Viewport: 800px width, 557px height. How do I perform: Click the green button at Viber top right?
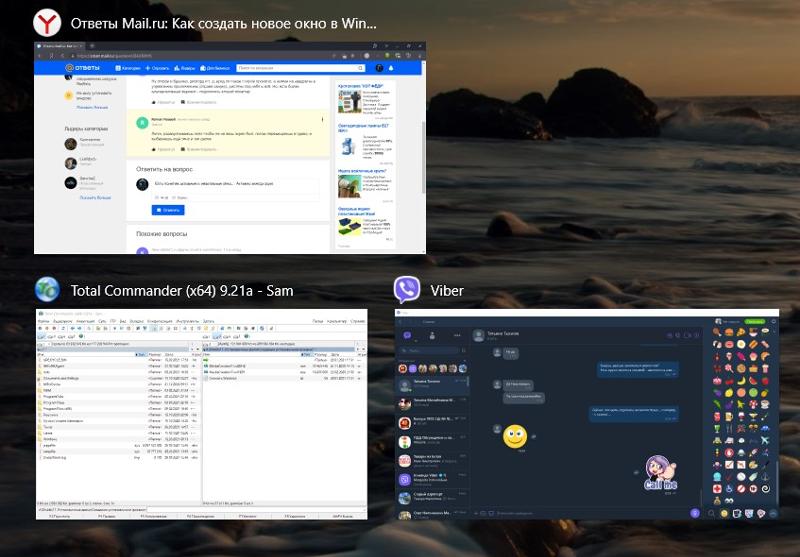click(755, 321)
